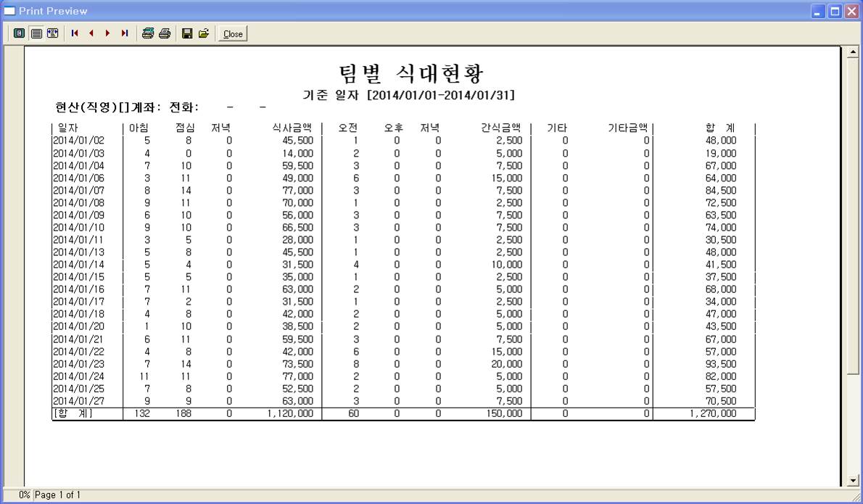
Task: Print the report with printer icon
Action: [165, 33]
